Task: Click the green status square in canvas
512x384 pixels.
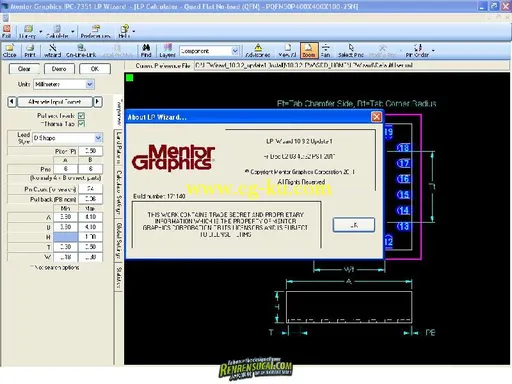Action: [x=129, y=78]
